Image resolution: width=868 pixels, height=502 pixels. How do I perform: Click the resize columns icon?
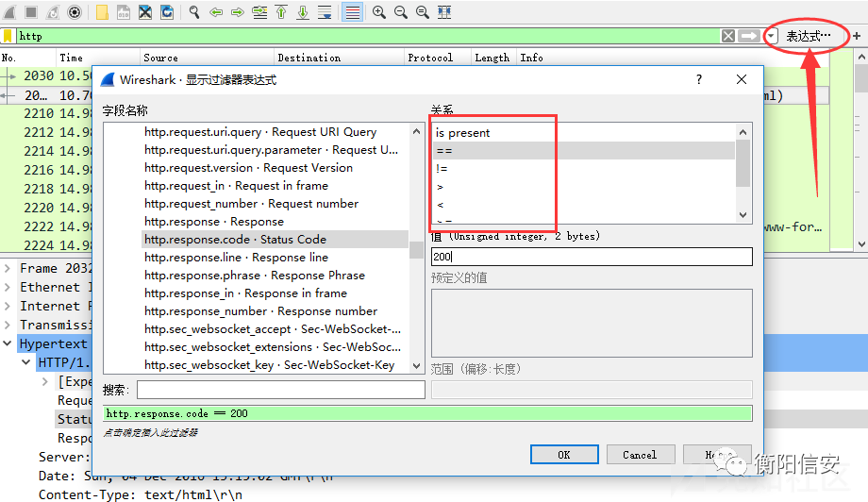[444, 12]
